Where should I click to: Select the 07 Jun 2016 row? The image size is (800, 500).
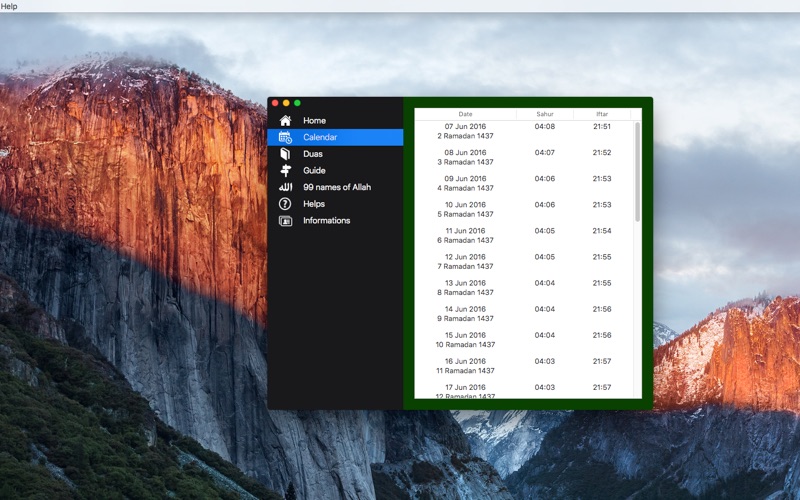[524, 131]
